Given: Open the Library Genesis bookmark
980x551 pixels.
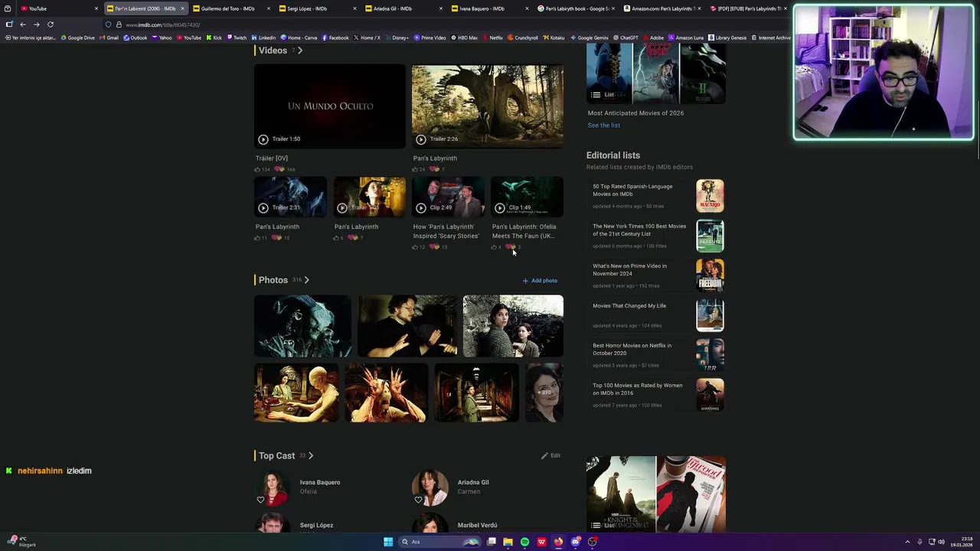Looking at the screenshot, I should (x=728, y=37).
